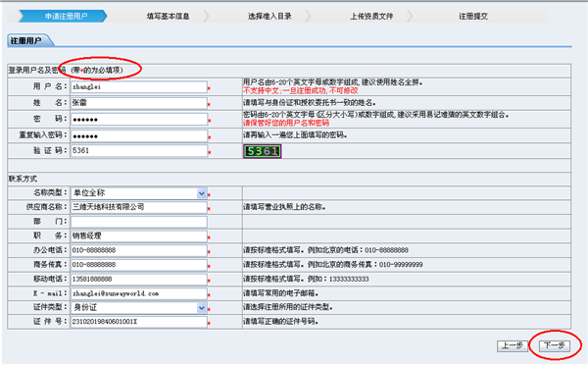The image size is (588, 365).
Task: Select the 上传资质文件 step
Action: 371,16
